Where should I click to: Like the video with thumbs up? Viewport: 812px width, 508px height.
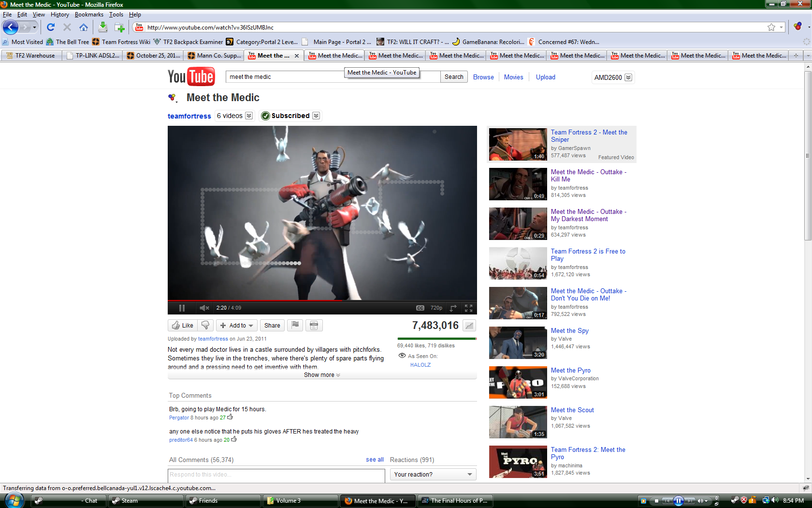coord(183,326)
